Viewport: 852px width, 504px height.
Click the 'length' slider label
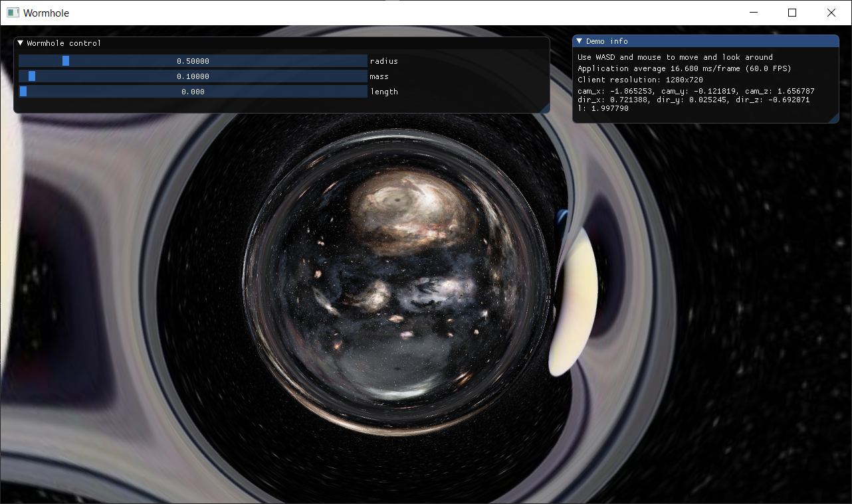[x=384, y=92]
